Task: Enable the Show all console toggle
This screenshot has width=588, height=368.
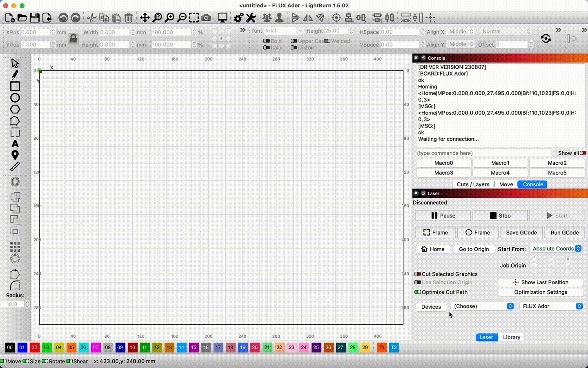Action: click(583, 153)
